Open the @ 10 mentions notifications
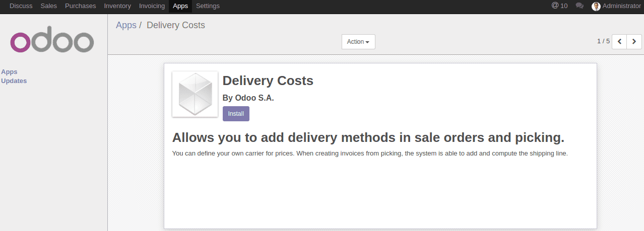This screenshot has height=231, width=644. click(559, 6)
